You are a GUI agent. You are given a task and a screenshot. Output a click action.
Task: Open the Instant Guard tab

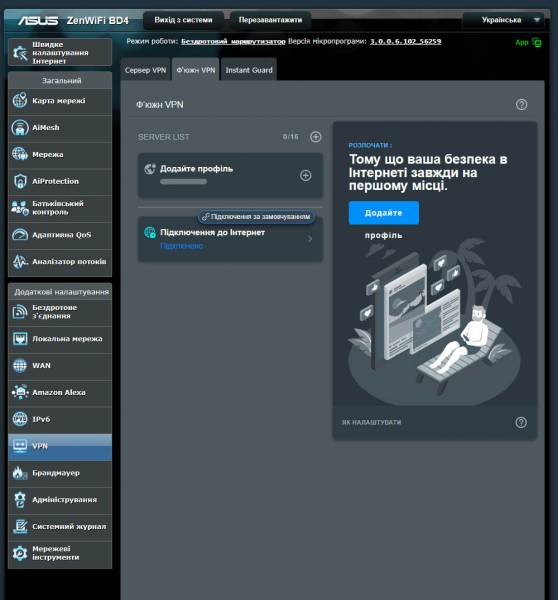249,70
